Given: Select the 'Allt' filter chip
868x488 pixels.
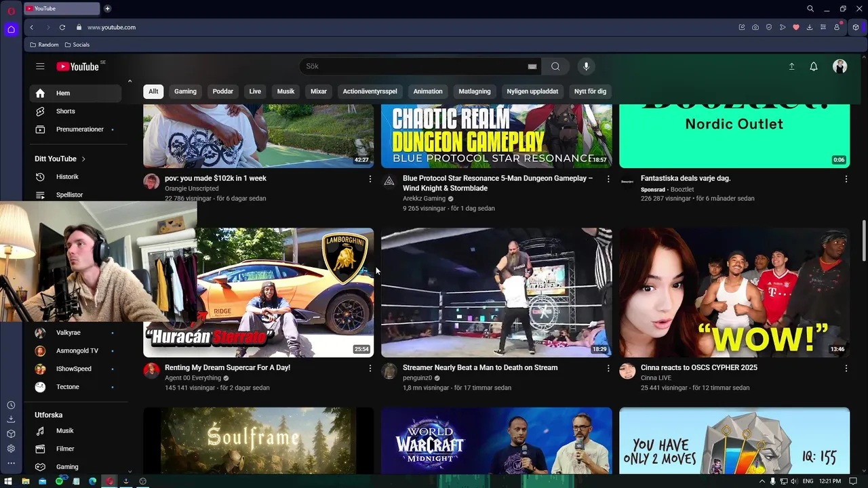Looking at the screenshot, I should point(153,91).
